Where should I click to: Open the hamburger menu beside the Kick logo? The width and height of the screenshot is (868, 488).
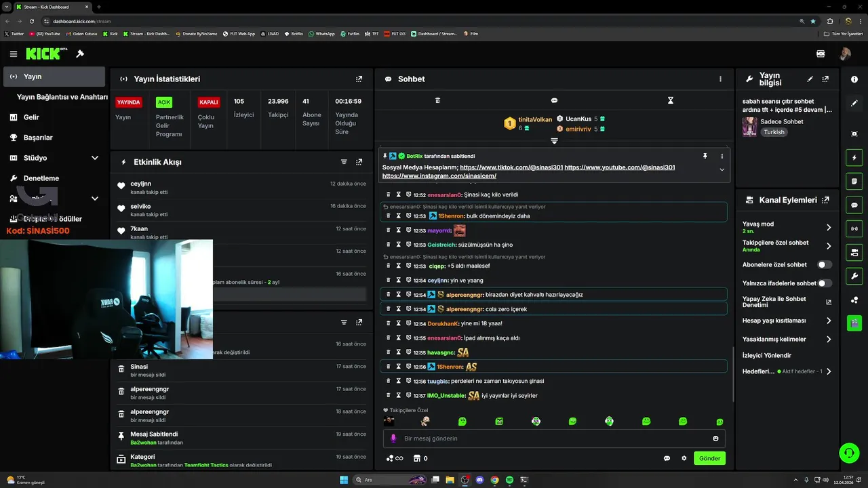point(14,54)
